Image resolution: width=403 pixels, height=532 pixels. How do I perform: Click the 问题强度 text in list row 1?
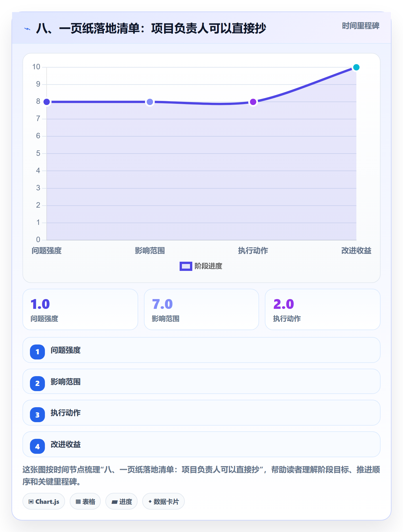66,350
